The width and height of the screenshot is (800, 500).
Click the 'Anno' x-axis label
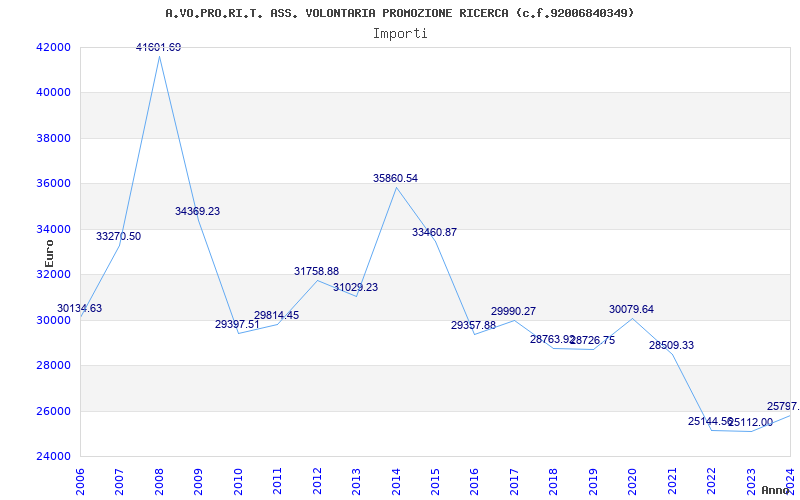(x=777, y=490)
